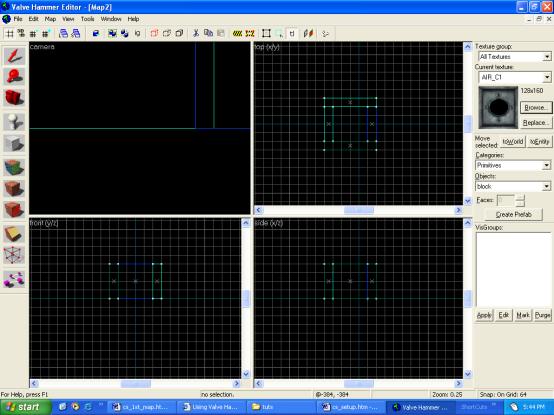The height and width of the screenshot is (415, 554).
Task: Select the red arrow Selection tool
Action: 14,56
